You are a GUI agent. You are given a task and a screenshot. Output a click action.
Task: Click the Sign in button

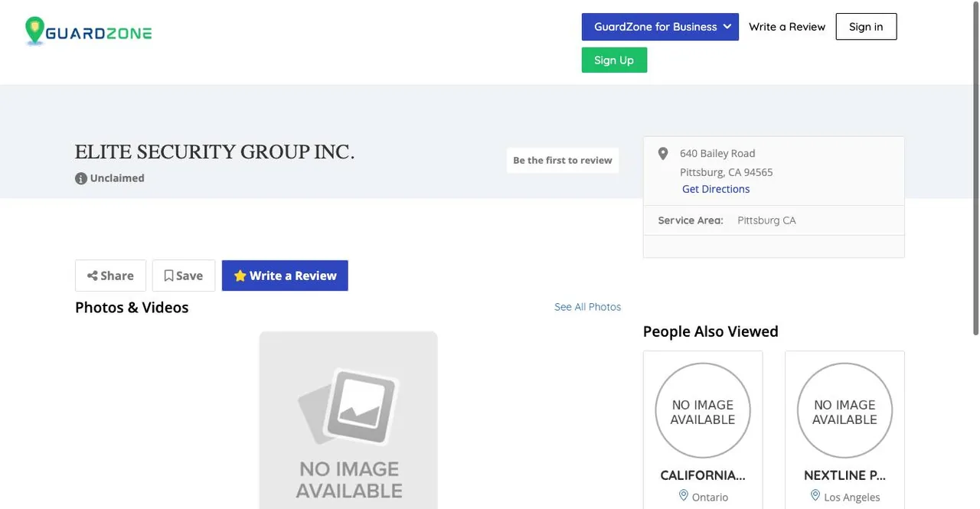(x=866, y=27)
